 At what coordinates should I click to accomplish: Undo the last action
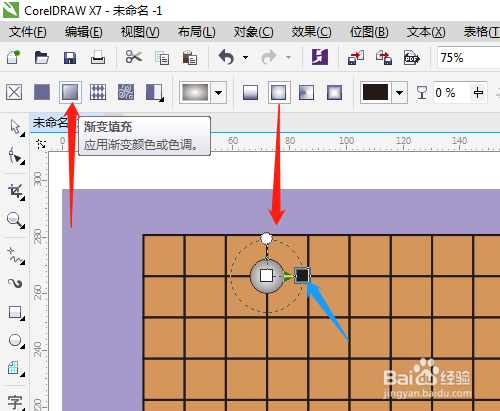226,57
